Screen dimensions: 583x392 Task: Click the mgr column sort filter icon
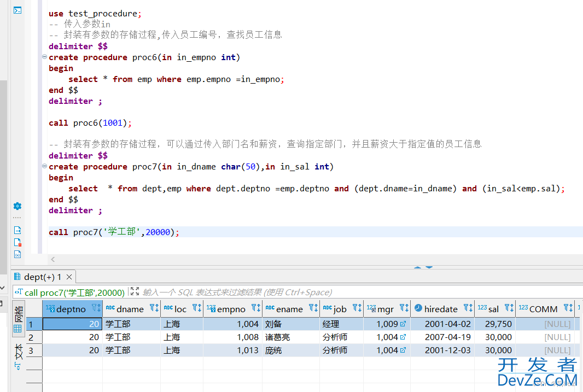(404, 308)
